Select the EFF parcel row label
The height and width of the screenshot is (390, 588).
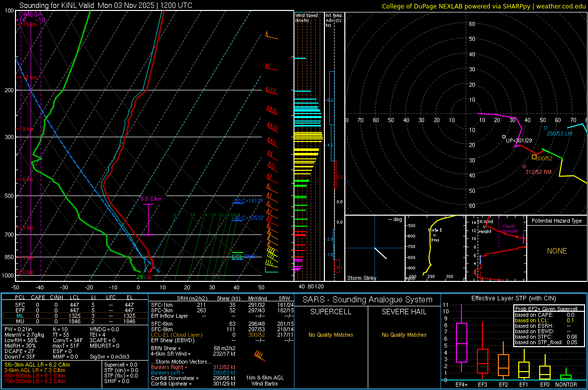pyautogui.click(x=20, y=310)
